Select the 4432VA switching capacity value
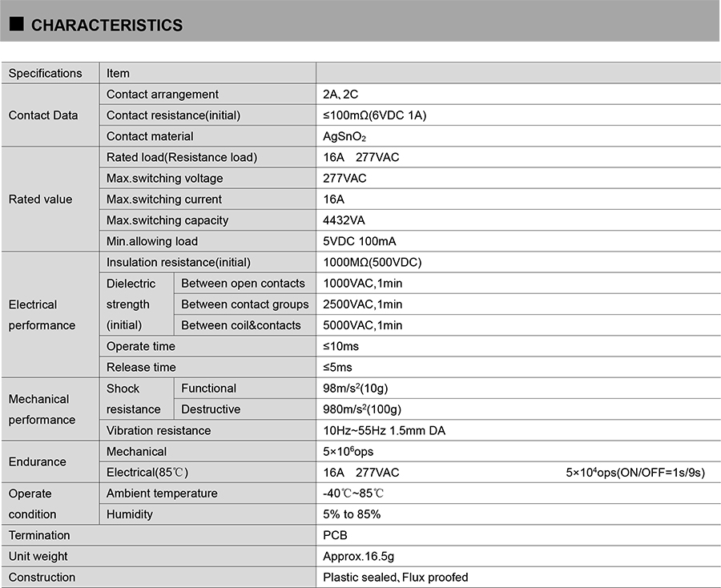This screenshot has height=588, width=721. coord(344,220)
